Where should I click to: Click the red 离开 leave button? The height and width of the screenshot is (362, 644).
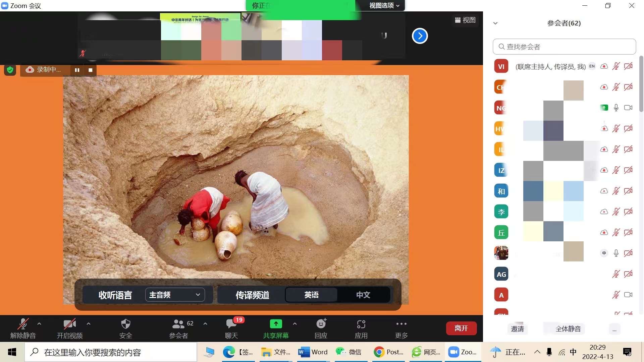coord(461,328)
